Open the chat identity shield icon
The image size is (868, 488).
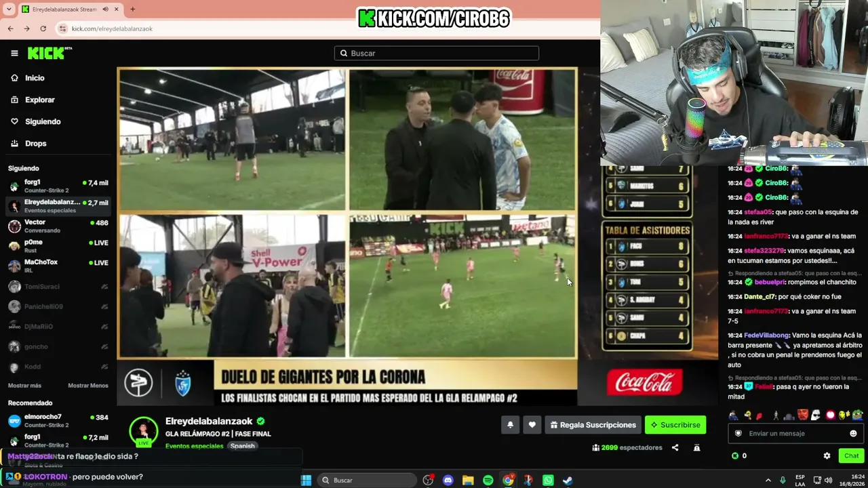738,433
